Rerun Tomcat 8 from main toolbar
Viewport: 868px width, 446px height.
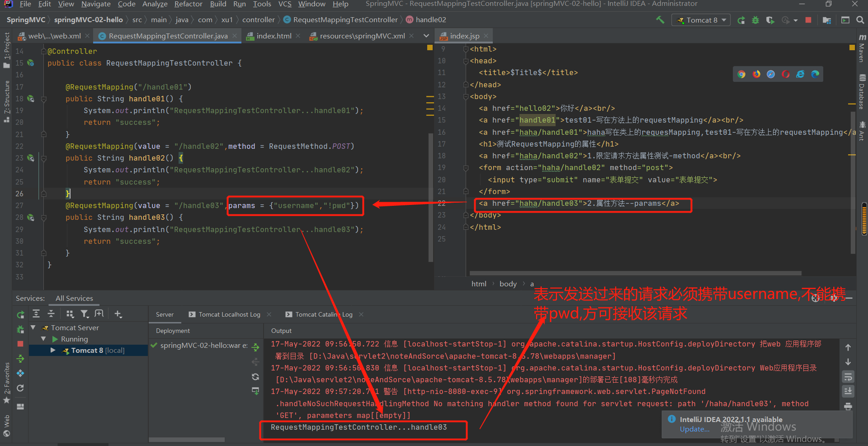(x=741, y=20)
